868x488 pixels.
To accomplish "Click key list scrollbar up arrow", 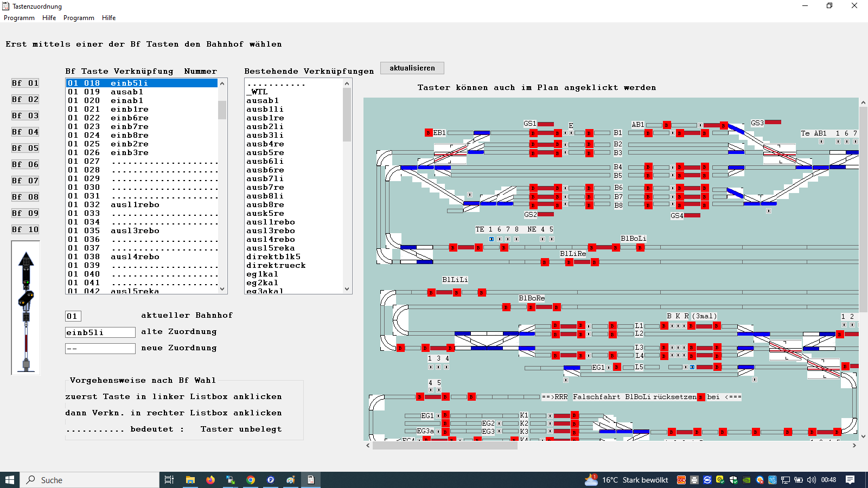I will click(x=222, y=83).
